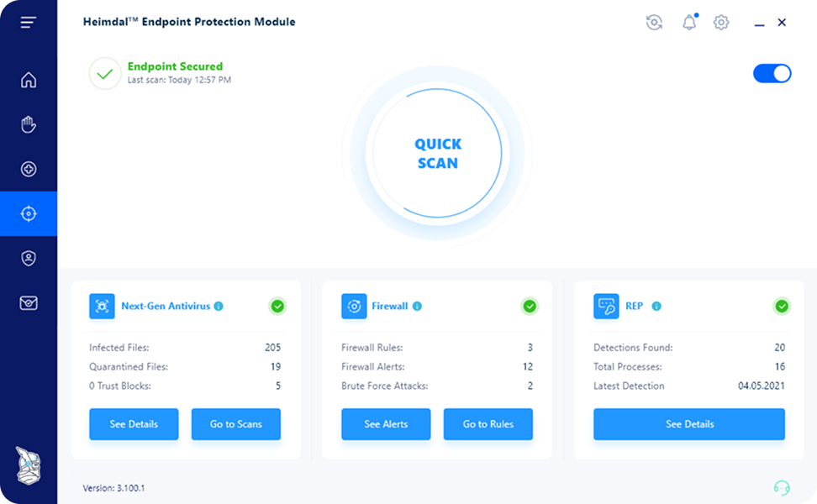Viewport: 817px width, 504px height.
Task: Click See Details under Next-Gen Antivirus
Action: 134,424
